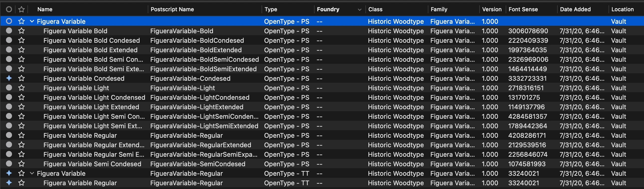Viewport: 644px width, 189px height.
Task: Sort by Family column
Action: coord(439,9)
